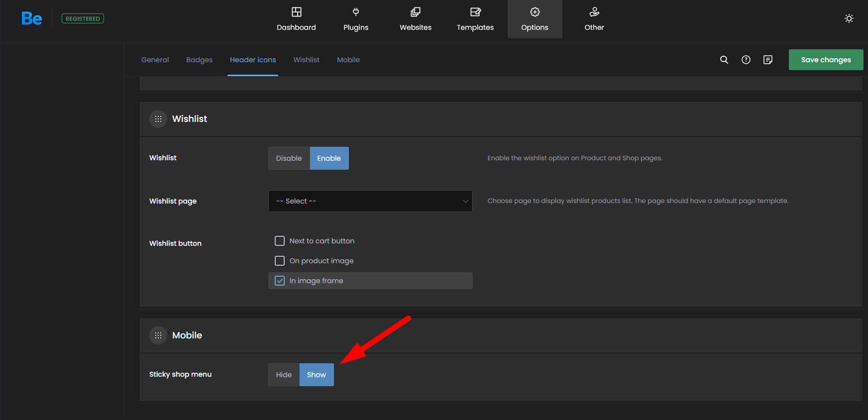Switch to the Badges tab
This screenshot has height=420, width=868.
(x=199, y=60)
